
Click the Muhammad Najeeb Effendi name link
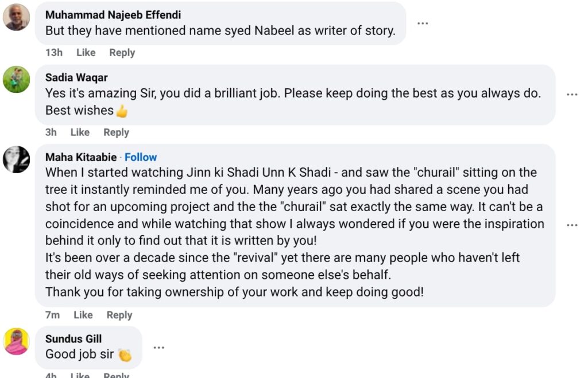[113, 15]
